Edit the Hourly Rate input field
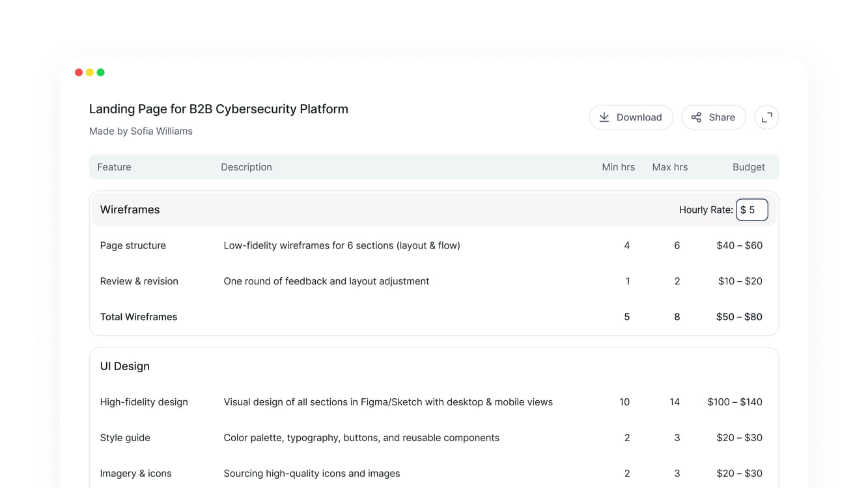 752,210
